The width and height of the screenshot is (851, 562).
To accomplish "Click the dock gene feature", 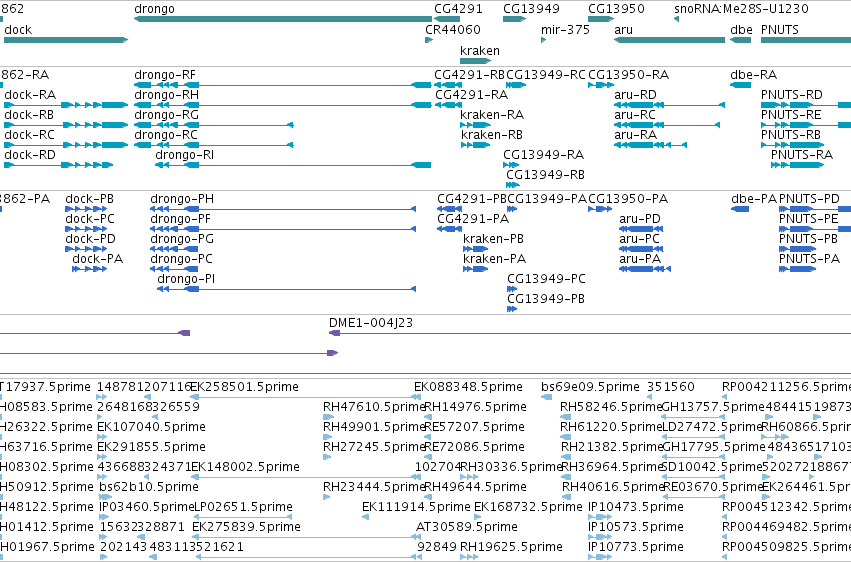I will tap(66, 40).
